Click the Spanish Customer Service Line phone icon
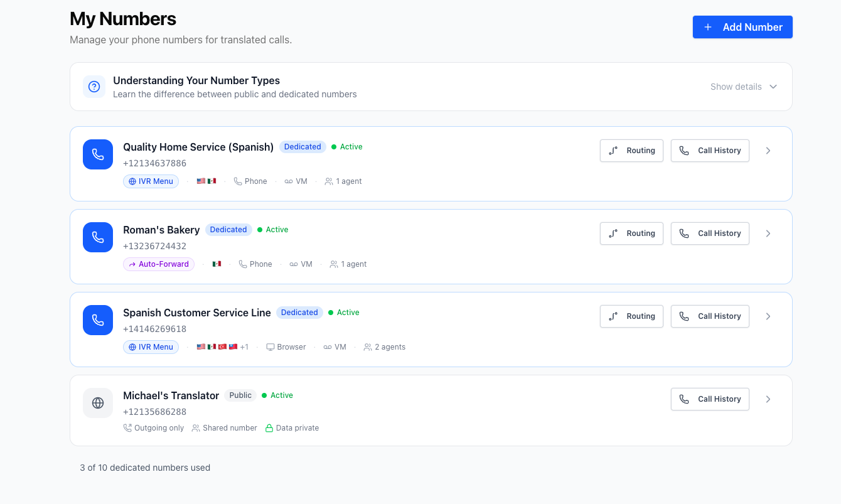This screenshot has width=841, height=504. point(98,320)
